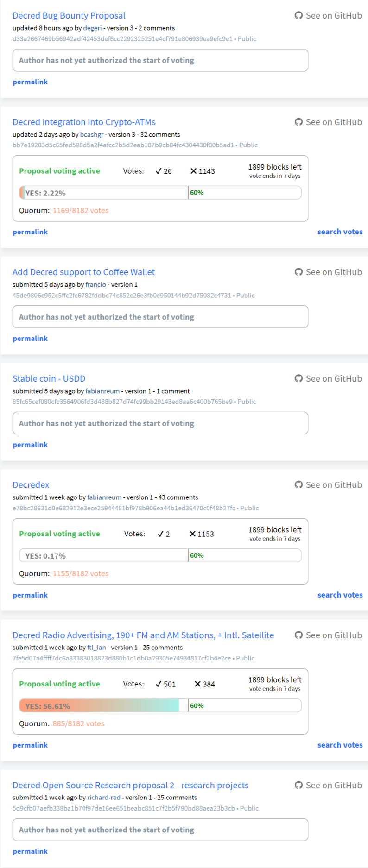Visit author degeri's profile
This screenshot has height=868, width=368.
pos(92,28)
